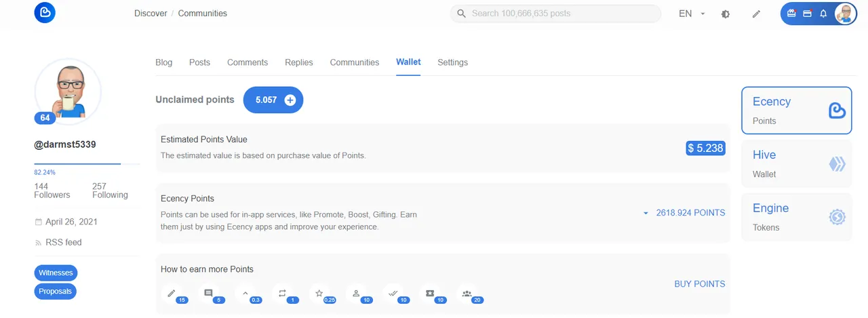Click the Ecency Points section heading
The image size is (868, 318).
coord(187,199)
